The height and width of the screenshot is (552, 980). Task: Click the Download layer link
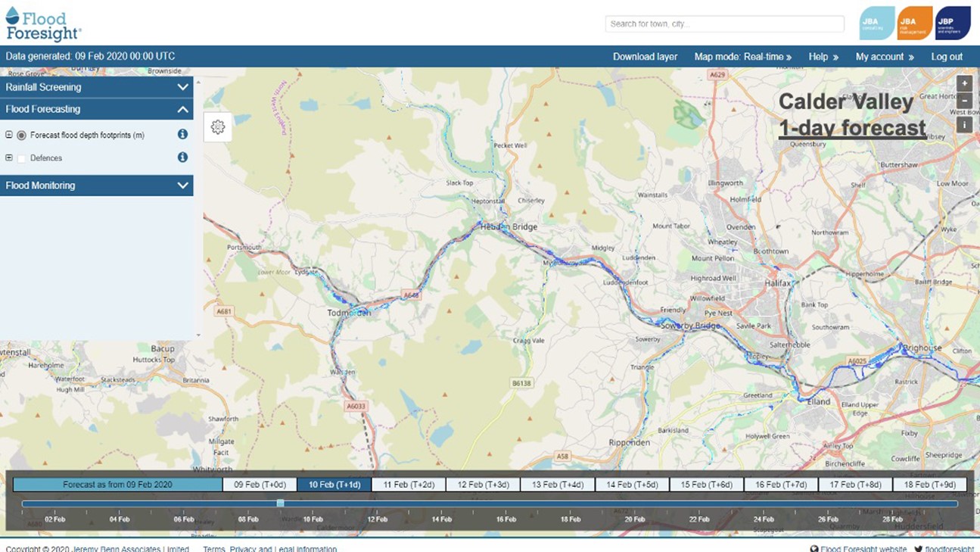point(645,57)
